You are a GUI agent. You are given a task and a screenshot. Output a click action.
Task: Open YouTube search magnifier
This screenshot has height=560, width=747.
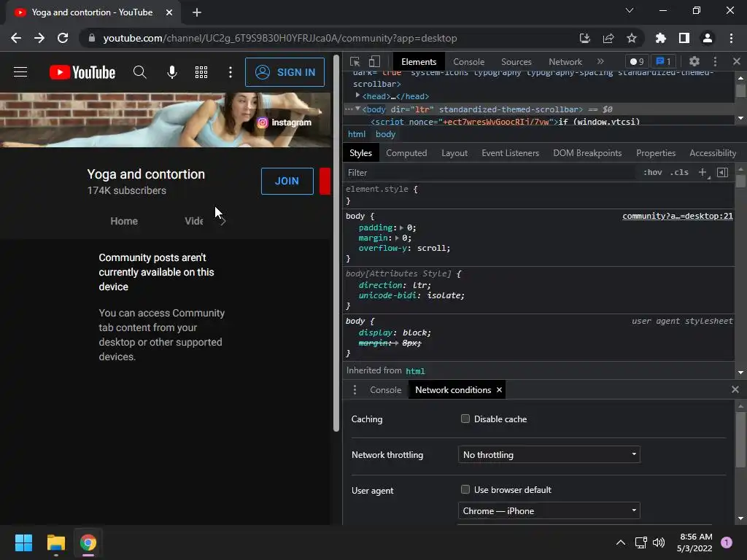139,72
